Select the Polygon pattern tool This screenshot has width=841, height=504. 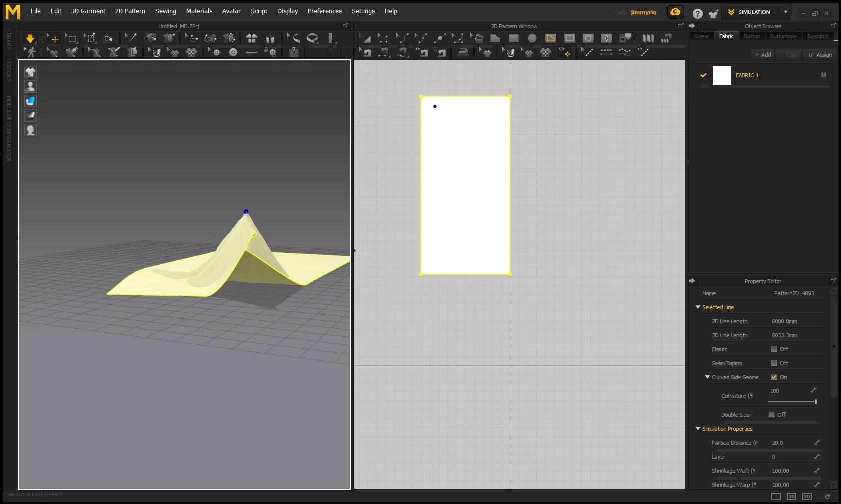pyautogui.click(x=495, y=38)
